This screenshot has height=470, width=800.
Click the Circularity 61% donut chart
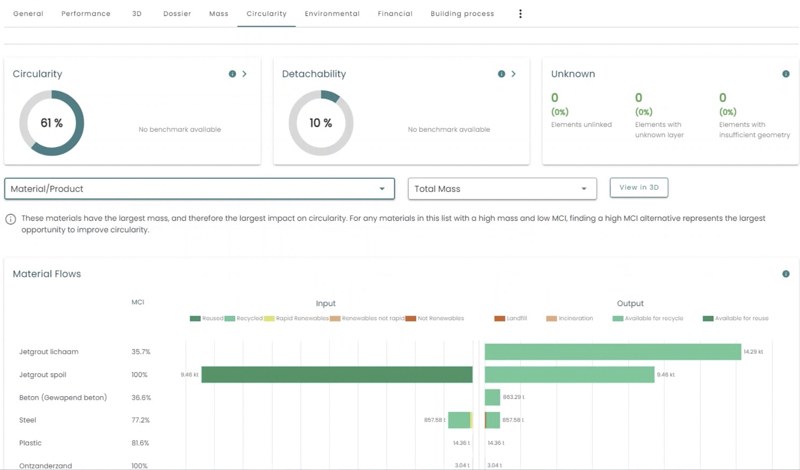[52, 123]
